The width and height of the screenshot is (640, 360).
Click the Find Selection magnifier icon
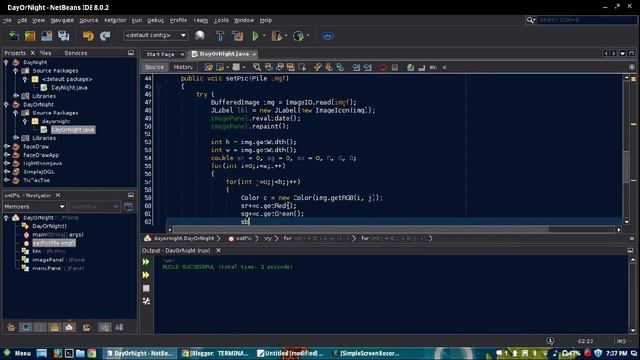(x=257, y=67)
